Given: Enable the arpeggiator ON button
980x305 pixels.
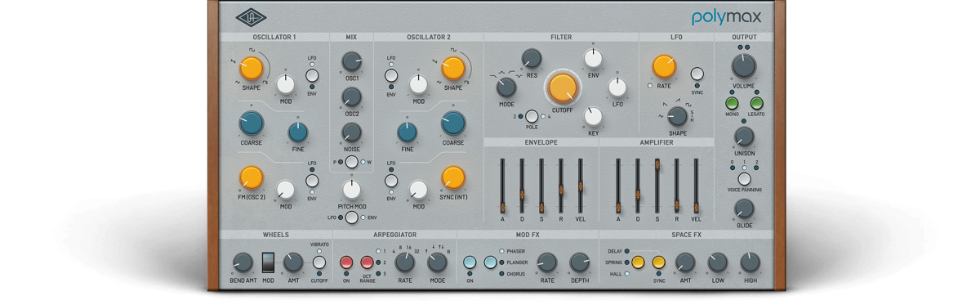Looking at the screenshot, I should click(x=346, y=262).
